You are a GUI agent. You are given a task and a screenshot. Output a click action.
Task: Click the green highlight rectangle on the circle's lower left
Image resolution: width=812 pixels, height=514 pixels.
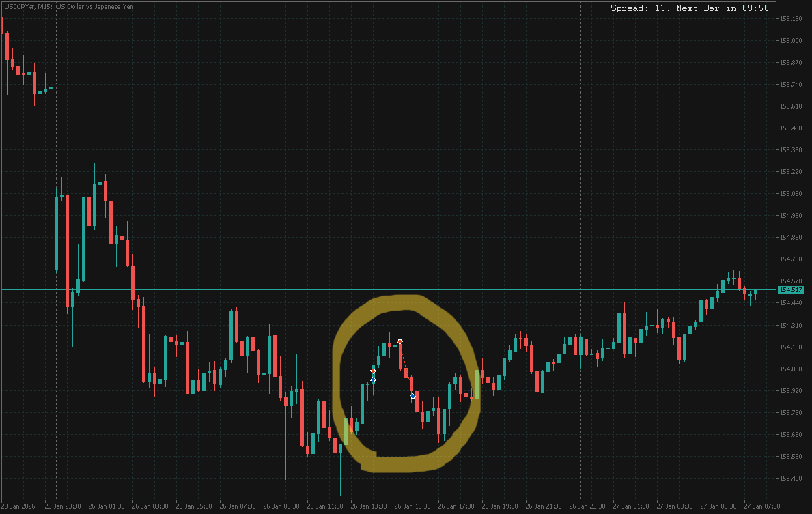coord(346,431)
